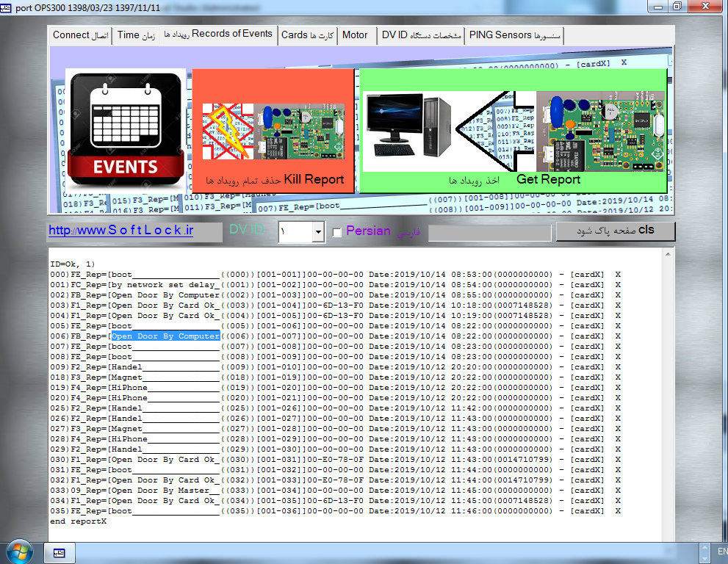Click the highlighted Open Door By Computer text
This screenshot has height=564, width=728.
point(165,336)
